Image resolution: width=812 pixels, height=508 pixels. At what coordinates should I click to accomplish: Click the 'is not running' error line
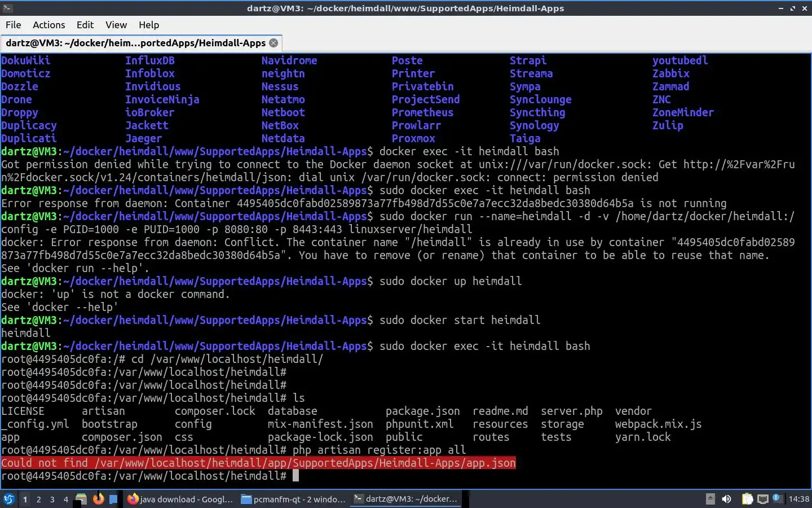[364, 203]
